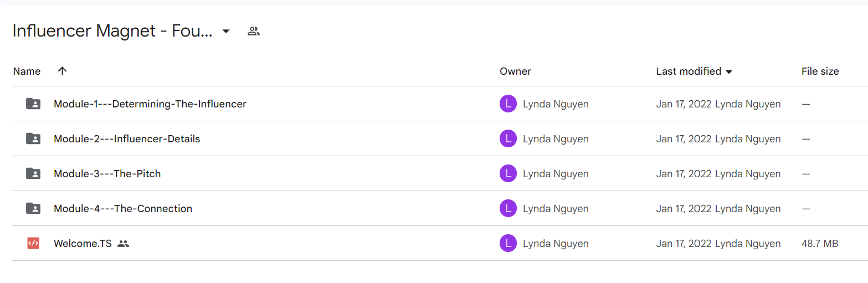Click the red code file icon for Welcome.TS
The width and height of the screenshot is (868, 283).
(x=33, y=243)
